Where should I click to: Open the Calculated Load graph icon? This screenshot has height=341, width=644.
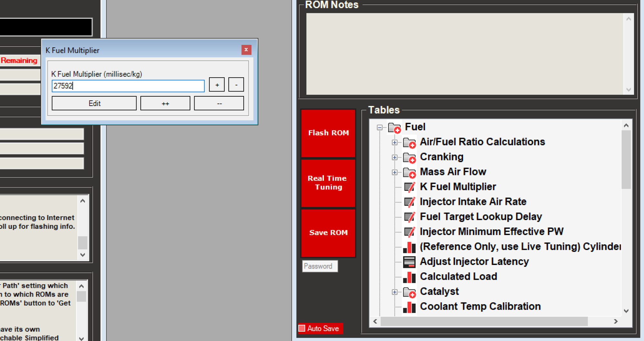point(409,276)
